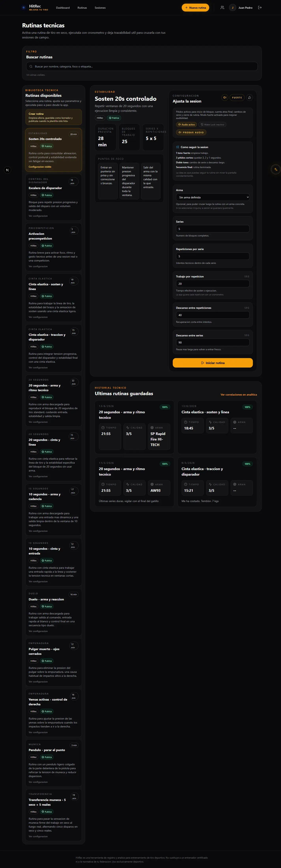
Task: Click the Buscar rutinas search field
Action: pos(142,66)
